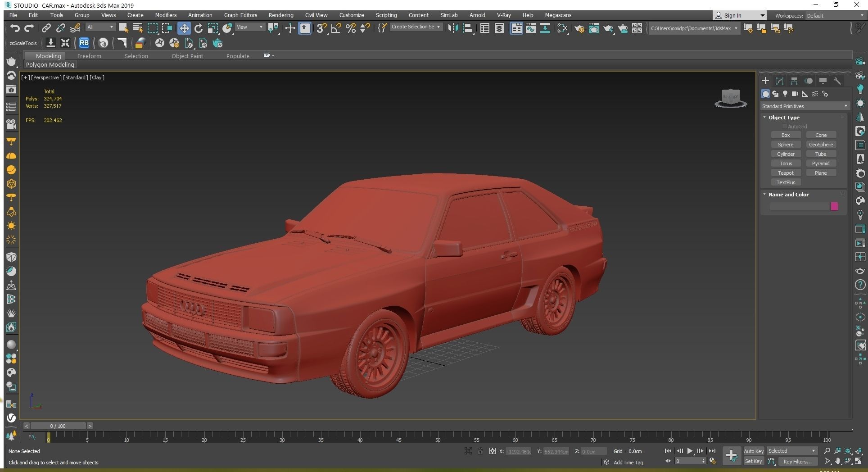Show the Cameras creation category

(795, 94)
